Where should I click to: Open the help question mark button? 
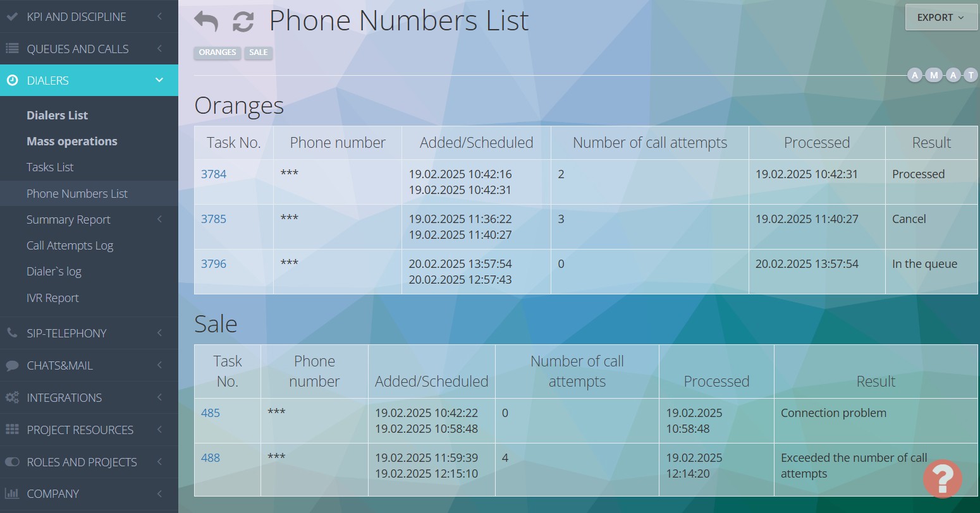click(x=943, y=479)
